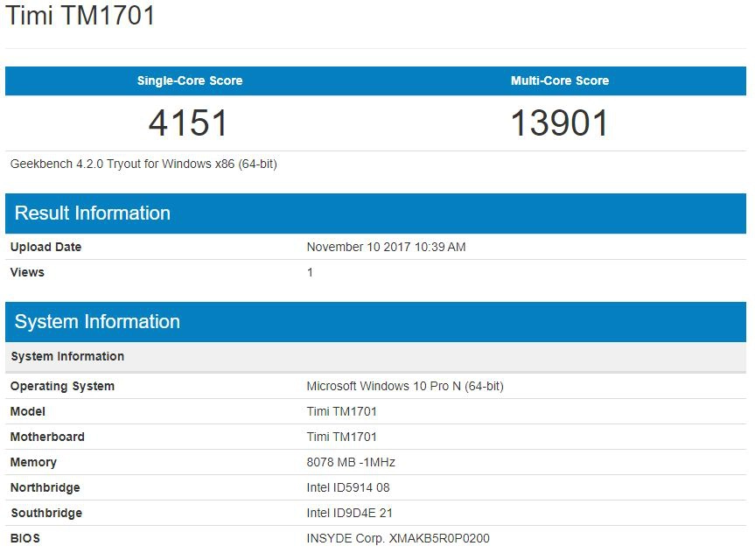Image resolution: width=755 pixels, height=560 pixels.
Task: Click the blue System Information section header
Action: [97, 322]
